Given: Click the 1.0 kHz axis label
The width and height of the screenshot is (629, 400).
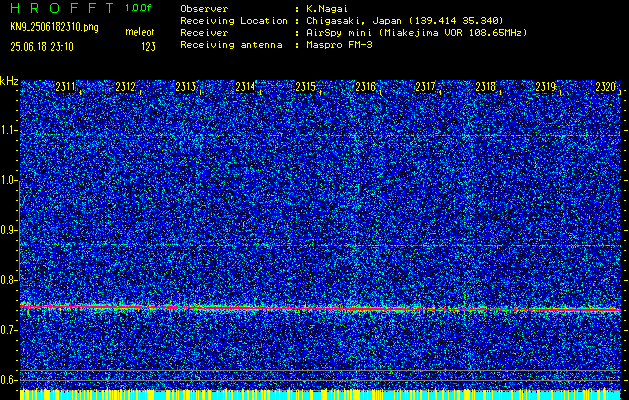Looking at the screenshot, I should point(8,181).
